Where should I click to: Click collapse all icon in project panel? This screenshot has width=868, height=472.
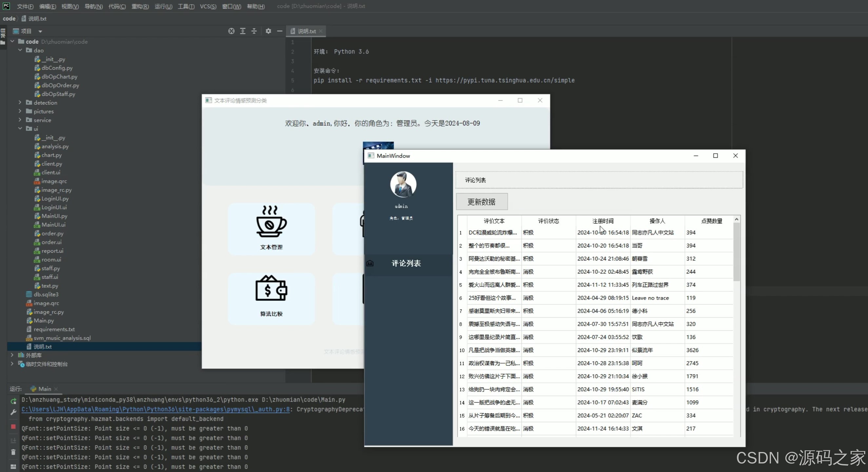(254, 31)
